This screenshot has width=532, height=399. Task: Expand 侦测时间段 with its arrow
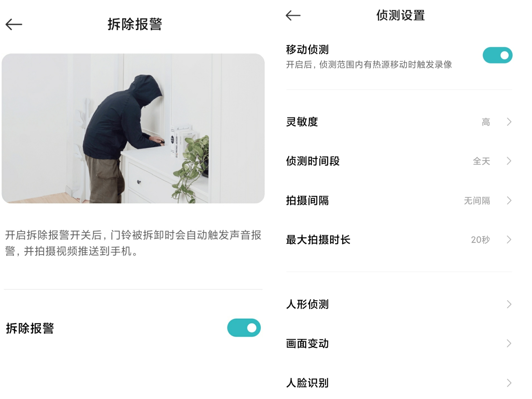point(509,161)
